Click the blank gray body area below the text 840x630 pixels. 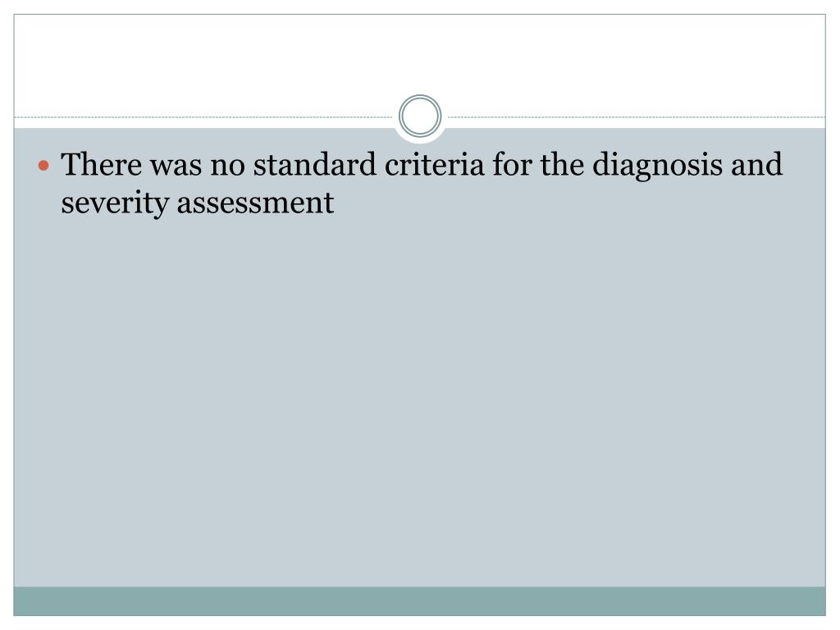419,402
